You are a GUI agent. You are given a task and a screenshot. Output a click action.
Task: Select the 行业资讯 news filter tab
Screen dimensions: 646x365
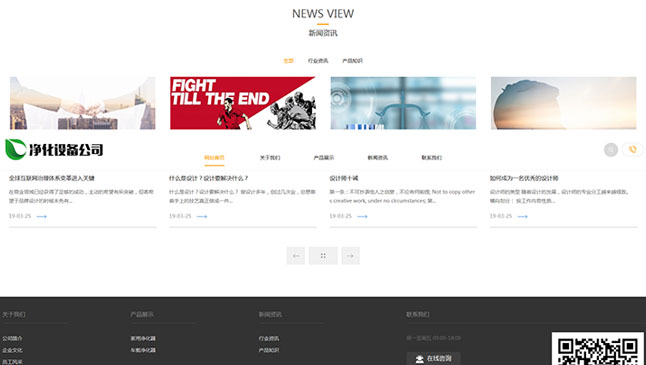coord(318,61)
